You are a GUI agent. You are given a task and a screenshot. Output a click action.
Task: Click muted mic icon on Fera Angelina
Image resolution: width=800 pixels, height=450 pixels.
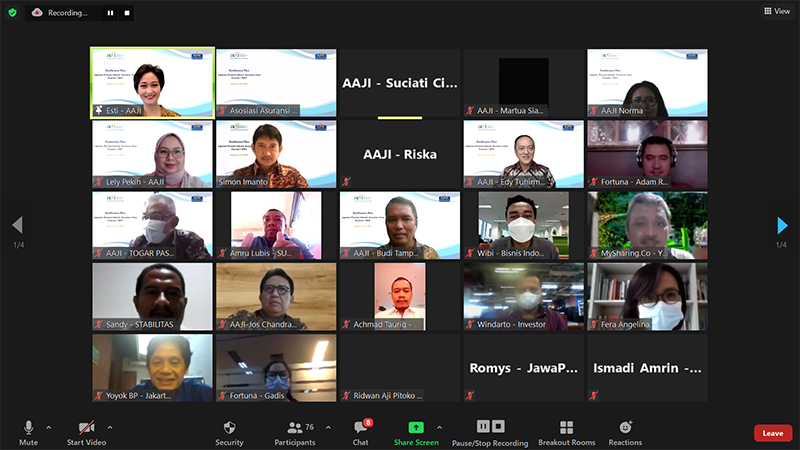coord(594,324)
